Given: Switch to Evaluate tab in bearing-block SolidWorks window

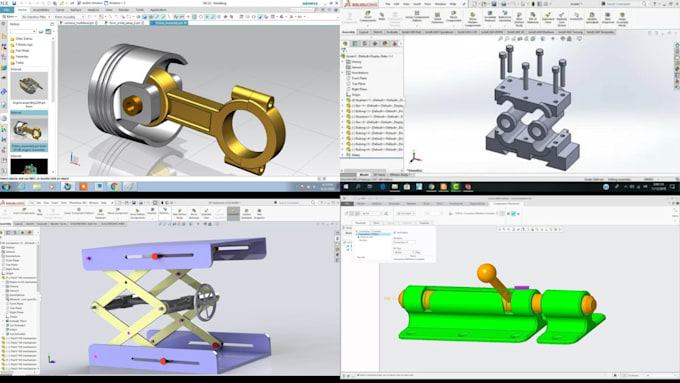Looking at the screenshot, I should (x=392, y=32).
